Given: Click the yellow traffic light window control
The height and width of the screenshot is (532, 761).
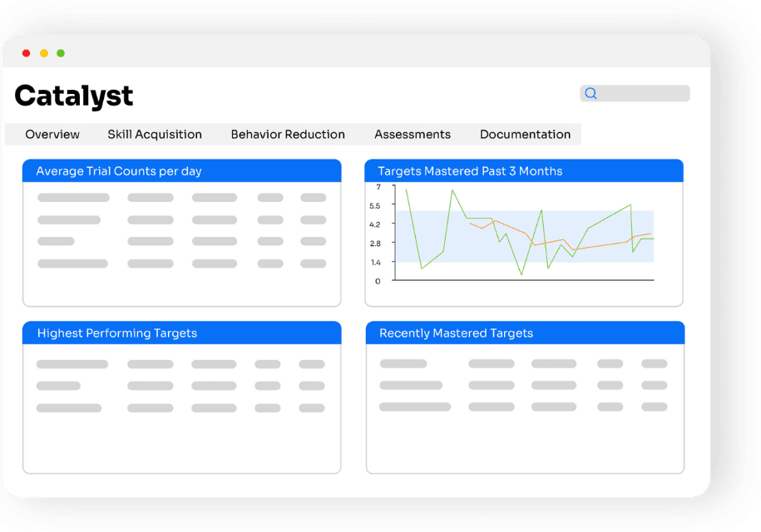Looking at the screenshot, I should tap(43, 52).
